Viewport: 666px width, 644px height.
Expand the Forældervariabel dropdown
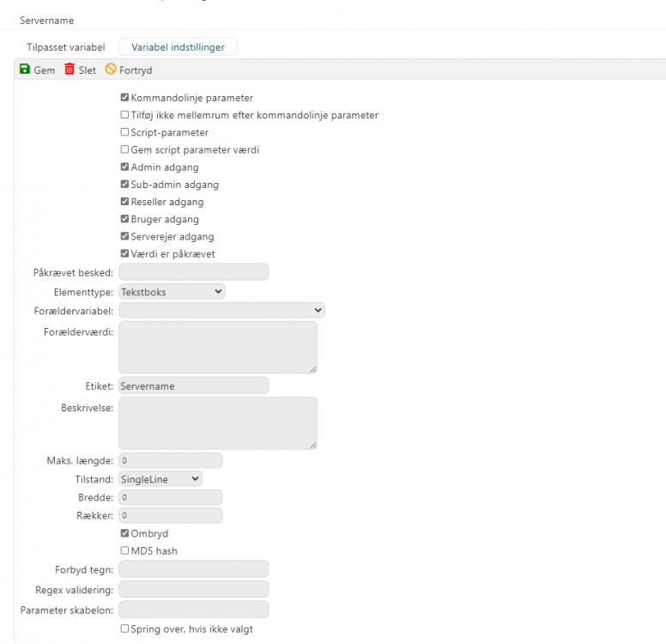pyautogui.click(x=221, y=310)
